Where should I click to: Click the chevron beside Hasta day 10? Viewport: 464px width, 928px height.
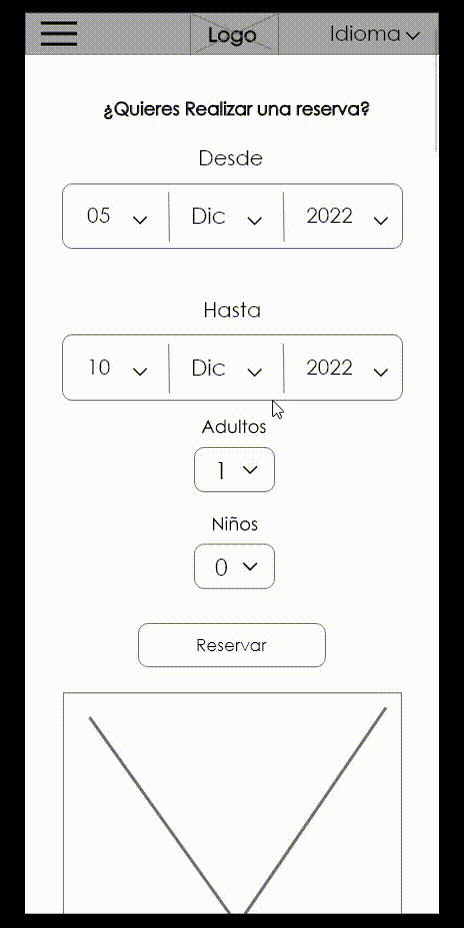(140, 372)
